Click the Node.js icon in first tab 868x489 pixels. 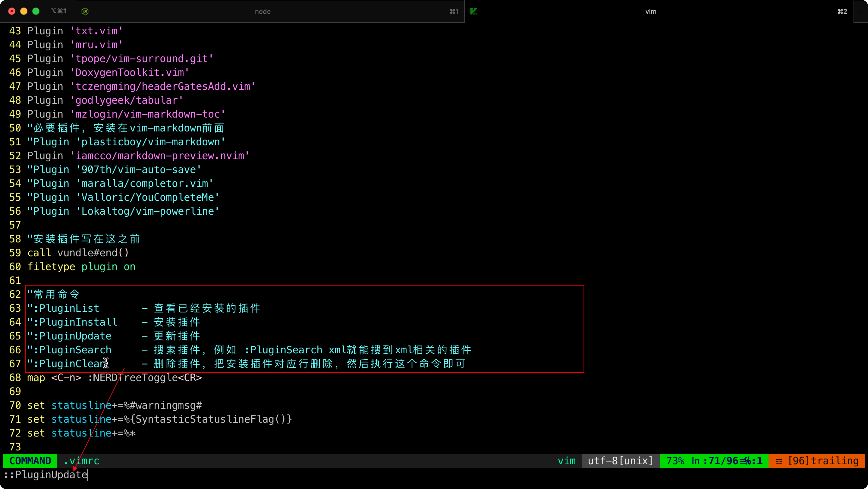[85, 11]
